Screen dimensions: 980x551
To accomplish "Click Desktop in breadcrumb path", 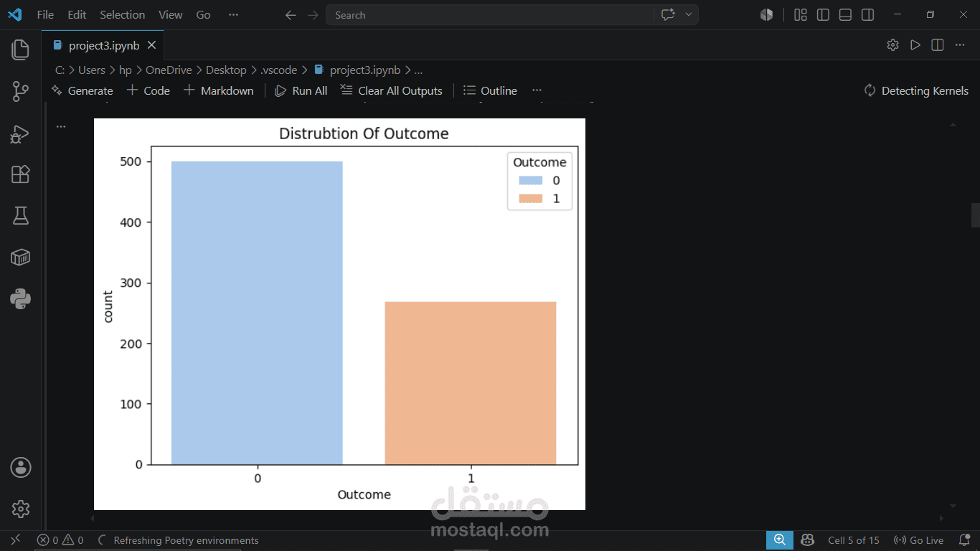I will click(x=226, y=70).
